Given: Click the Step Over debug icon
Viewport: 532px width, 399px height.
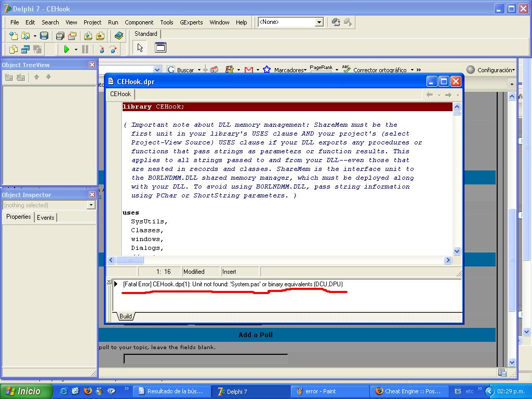Looking at the screenshot, I should [x=113, y=49].
